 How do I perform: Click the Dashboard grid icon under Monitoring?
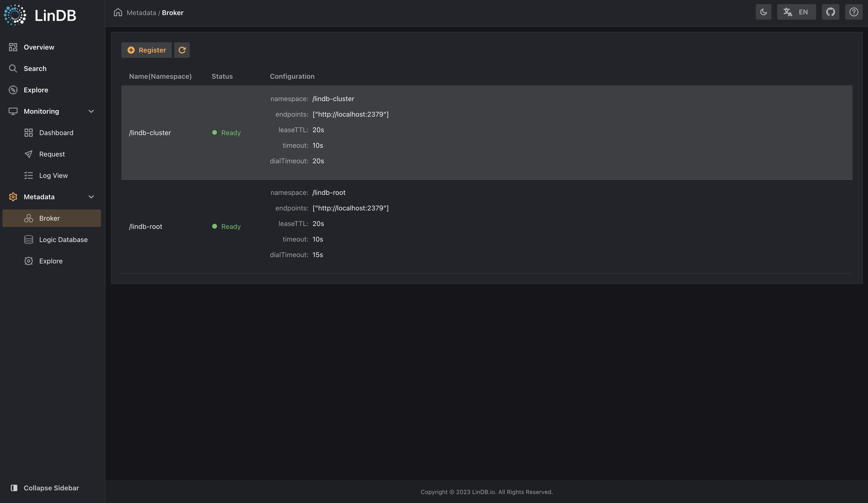pyautogui.click(x=29, y=132)
